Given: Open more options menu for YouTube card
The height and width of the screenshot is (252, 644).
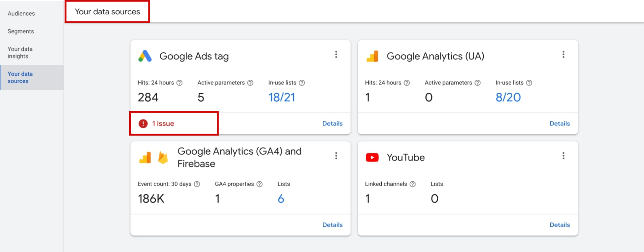Looking at the screenshot, I should 563,156.
